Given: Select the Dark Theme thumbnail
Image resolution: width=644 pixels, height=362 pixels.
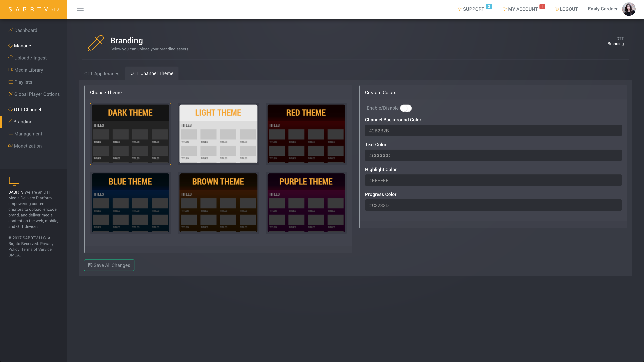Looking at the screenshot, I should coord(130,134).
